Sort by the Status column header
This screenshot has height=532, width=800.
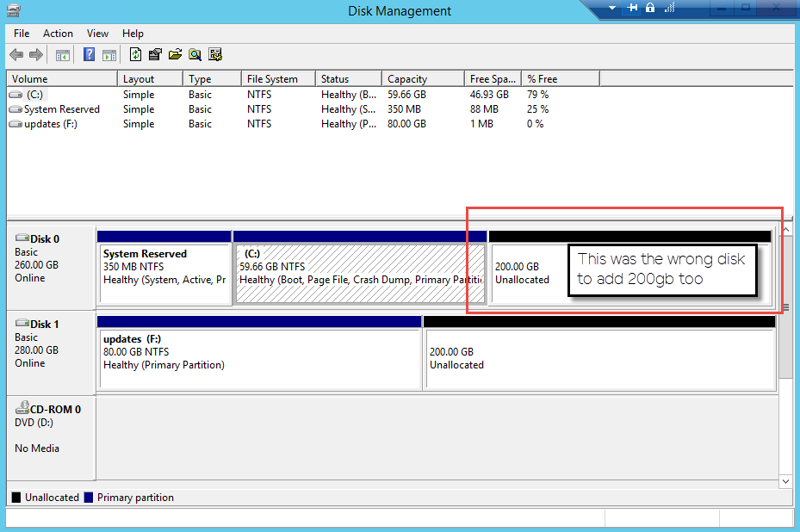click(349, 79)
